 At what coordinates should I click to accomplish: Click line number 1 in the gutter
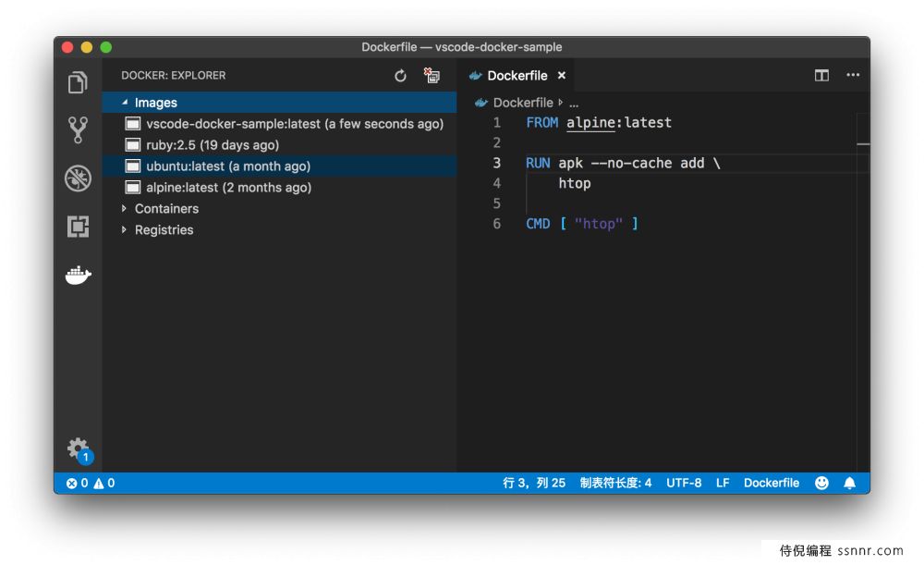click(x=497, y=123)
